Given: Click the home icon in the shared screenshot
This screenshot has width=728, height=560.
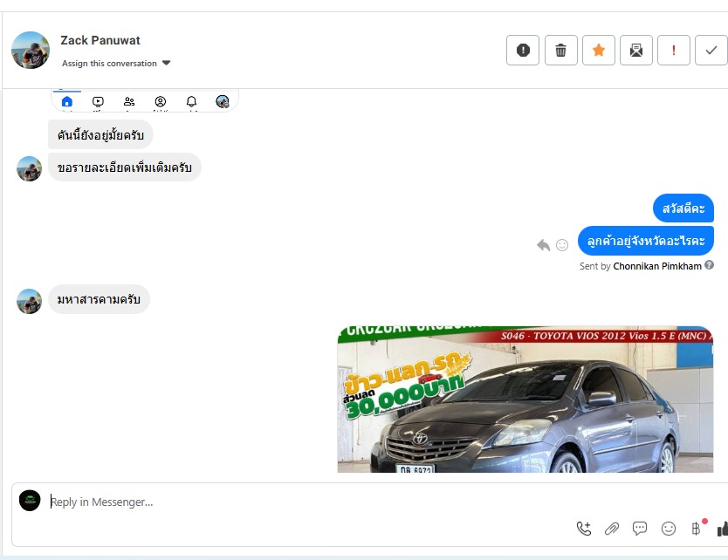Looking at the screenshot, I should [67, 101].
